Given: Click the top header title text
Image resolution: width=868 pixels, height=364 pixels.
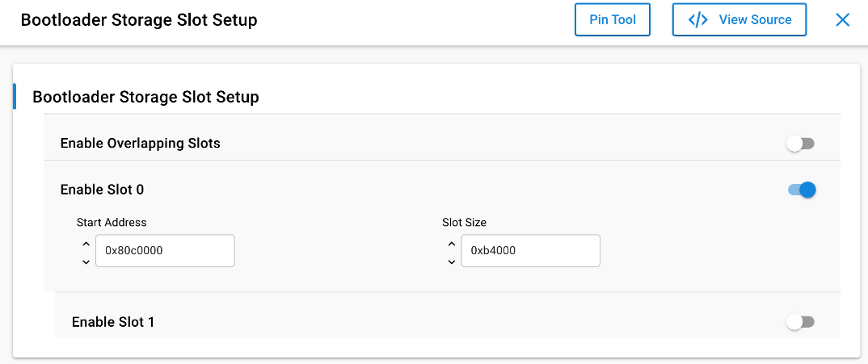Looking at the screenshot, I should tap(139, 20).
